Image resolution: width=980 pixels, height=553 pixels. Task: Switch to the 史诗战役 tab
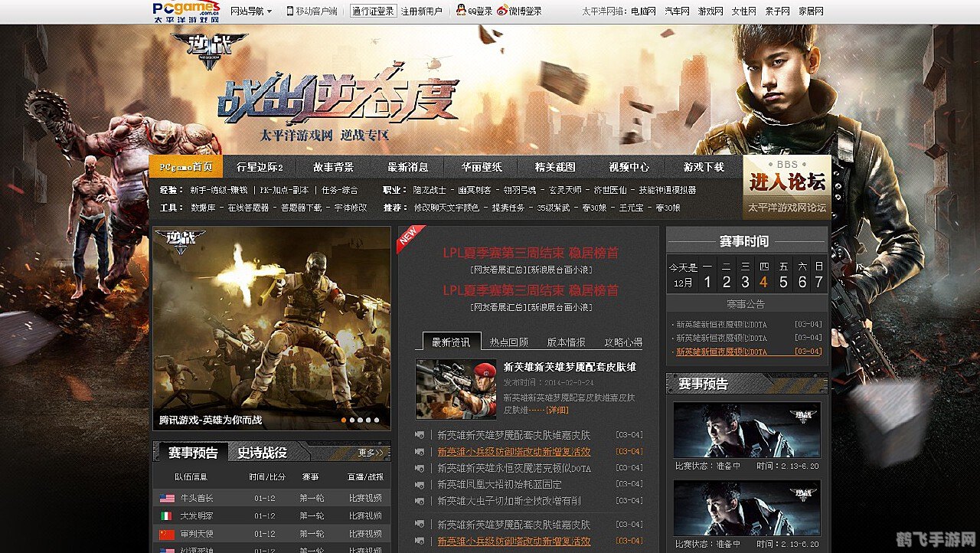pyautogui.click(x=262, y=453)
